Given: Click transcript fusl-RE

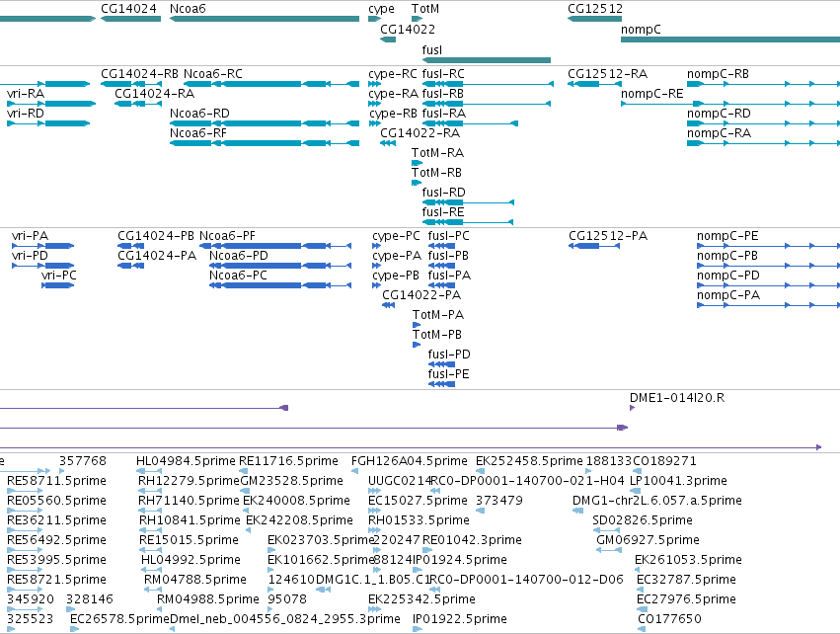Looking at the screenshot, I should click(468, 222).
